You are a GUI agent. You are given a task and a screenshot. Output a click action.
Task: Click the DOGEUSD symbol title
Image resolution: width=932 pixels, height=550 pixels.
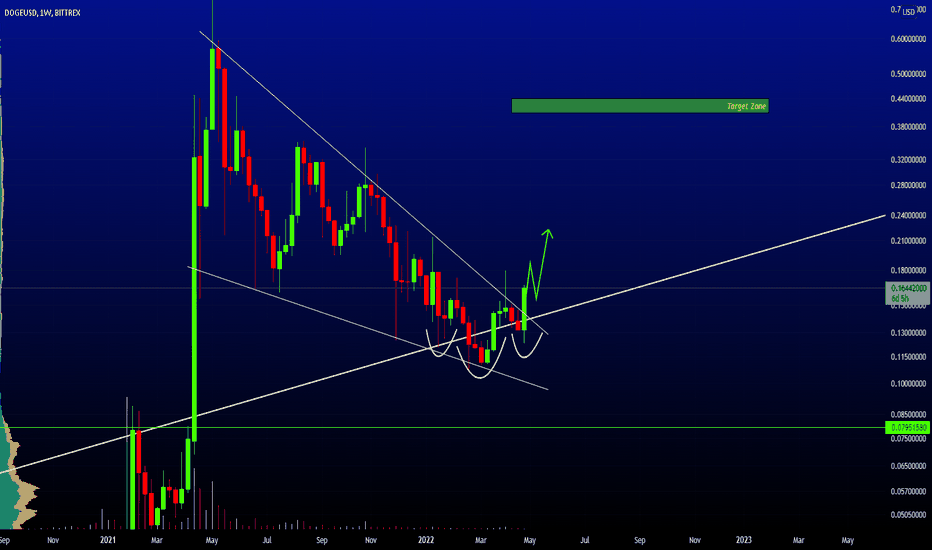click(21, 12)
